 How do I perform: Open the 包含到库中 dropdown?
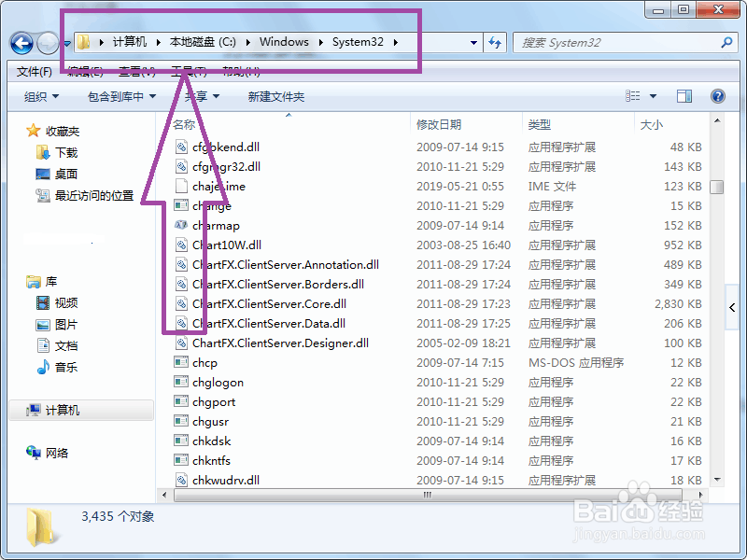coord(122,97)
